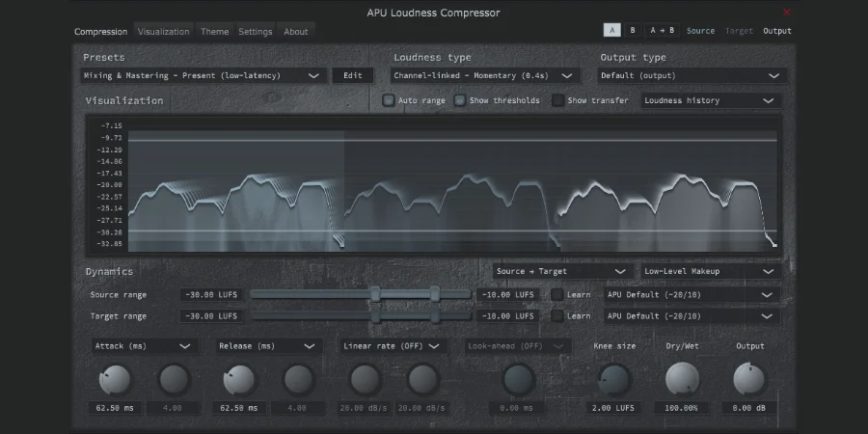This screenshot has width=868, height=434.
Task: Click the Attack 62.50 ms value field
Action: pyautogui.click(x=115, y=408)
